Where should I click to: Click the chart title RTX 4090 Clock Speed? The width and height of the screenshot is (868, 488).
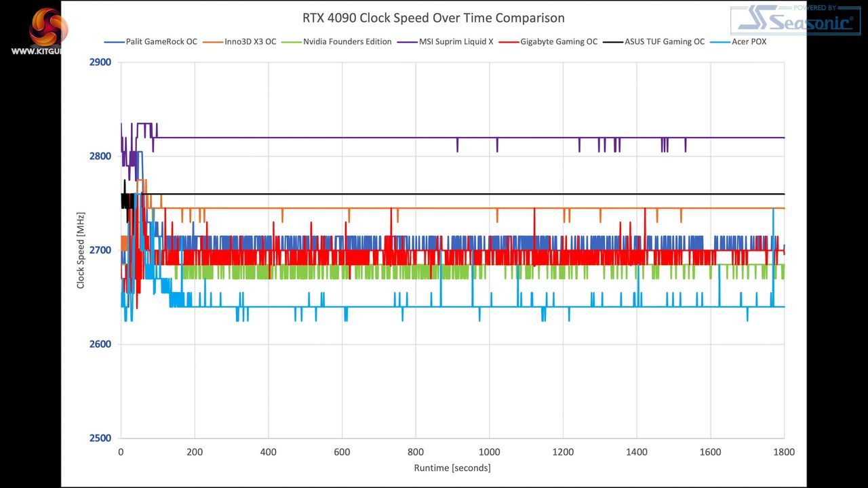point(433,18)
